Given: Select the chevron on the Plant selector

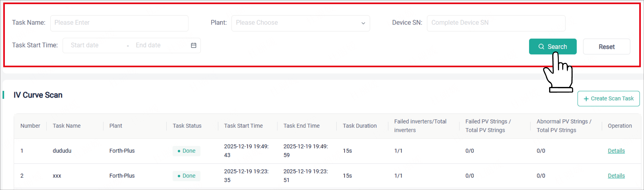Looking at the screenshot, I should click(363, 23).
